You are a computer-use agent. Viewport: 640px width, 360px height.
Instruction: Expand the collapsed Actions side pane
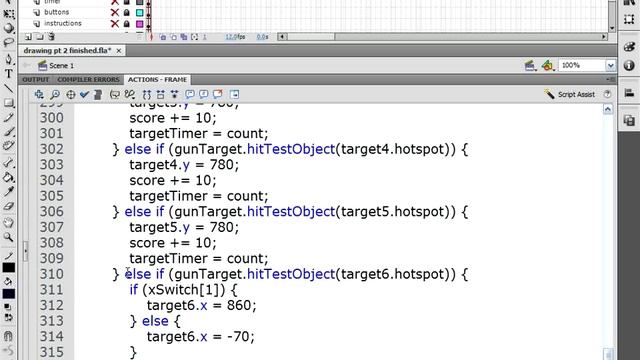pyautogui.click(x=25, y=251)
